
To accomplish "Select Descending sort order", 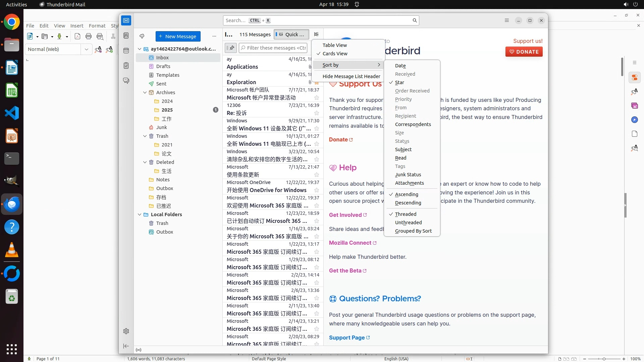I will [x=408, y=203].
